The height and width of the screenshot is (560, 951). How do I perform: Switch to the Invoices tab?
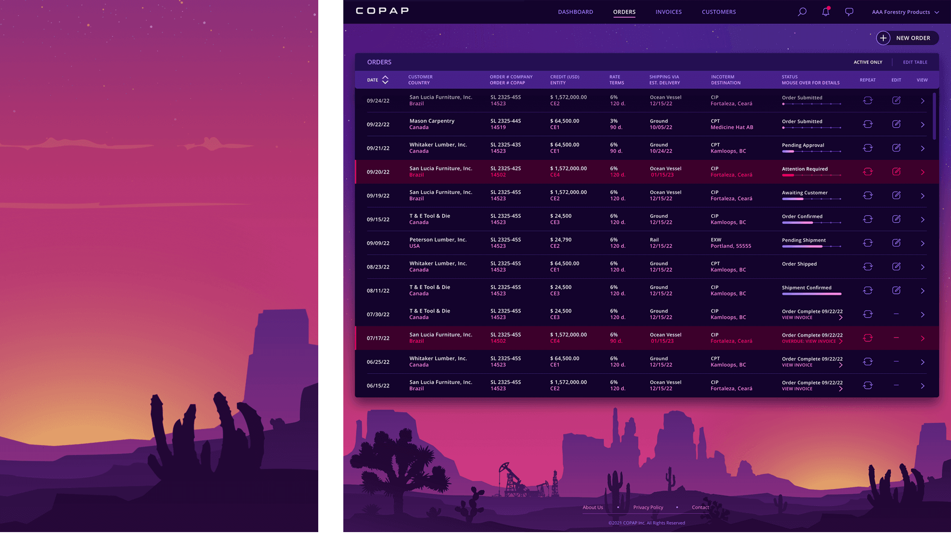point(668,12)
